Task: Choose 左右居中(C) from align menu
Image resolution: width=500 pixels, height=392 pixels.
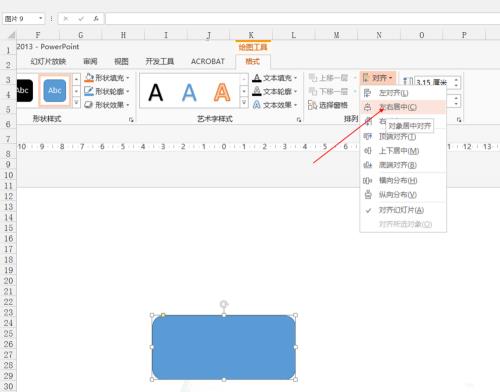Action: (x=403, y=107)
